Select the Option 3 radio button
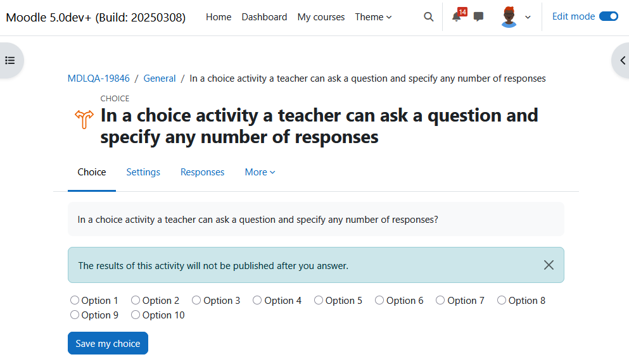The image size is (629, 364). [x=196, y=300]
